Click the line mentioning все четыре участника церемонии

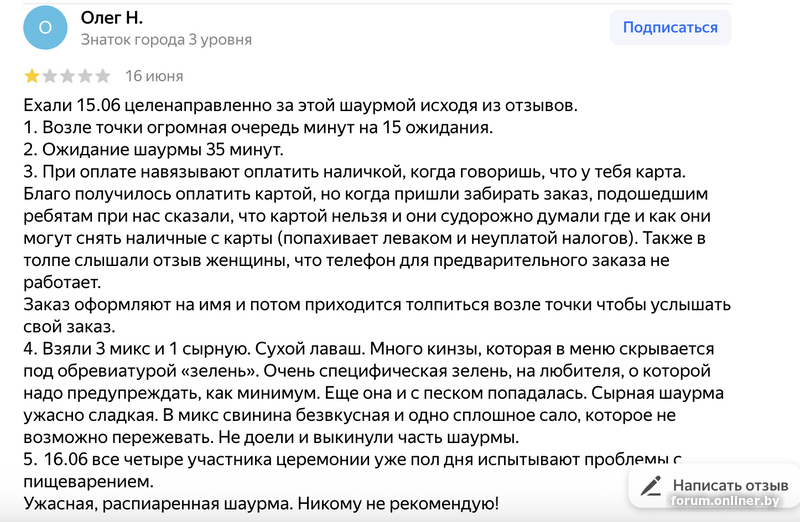pyautogui.click(x=340, y=460)
